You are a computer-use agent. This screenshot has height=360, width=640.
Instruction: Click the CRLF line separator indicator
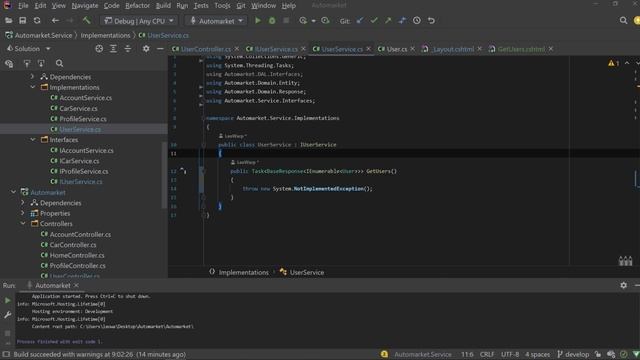pyautogui.click(x=487, y=354)
